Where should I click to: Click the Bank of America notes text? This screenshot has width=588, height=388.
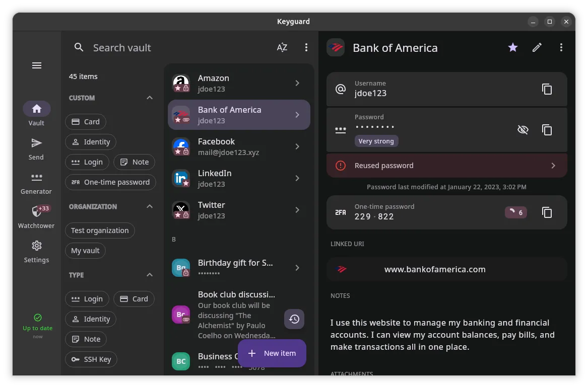point(442,335)
